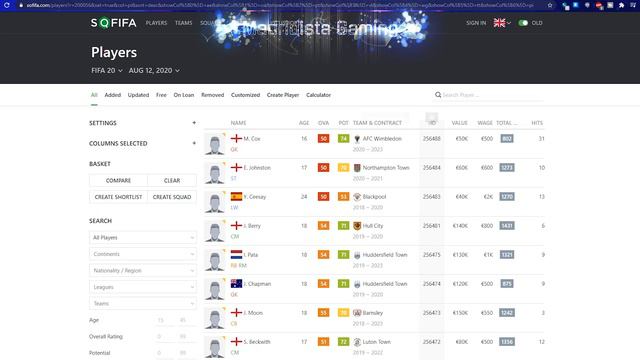640x360 pixels.
Task: Click Huddersfield Town crest in J. Chapman row
Action: 357,284
